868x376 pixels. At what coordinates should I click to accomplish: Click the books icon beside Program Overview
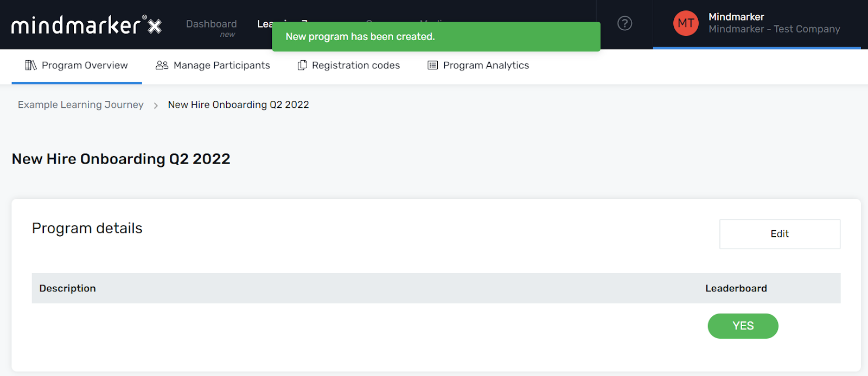click(31, 65)
